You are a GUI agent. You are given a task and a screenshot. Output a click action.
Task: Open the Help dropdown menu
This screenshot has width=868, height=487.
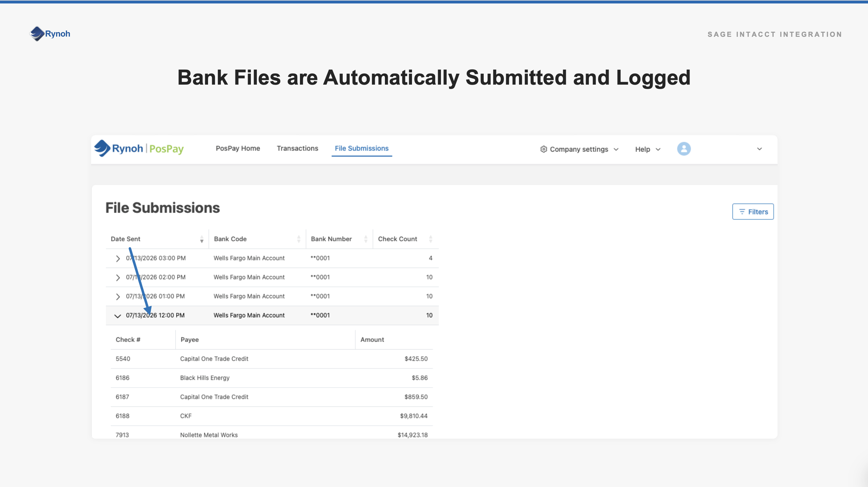click(x=648, y=149)
